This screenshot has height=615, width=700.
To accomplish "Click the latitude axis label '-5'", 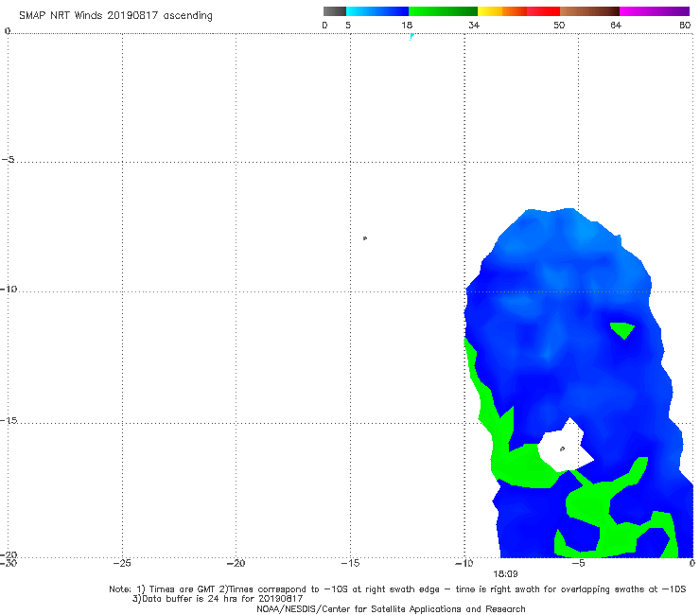I will [x=9, y=160].
